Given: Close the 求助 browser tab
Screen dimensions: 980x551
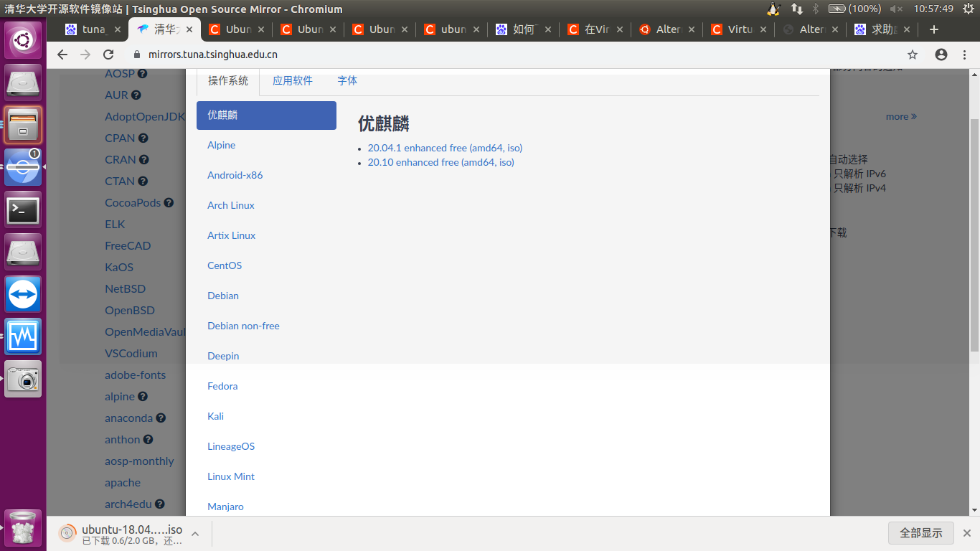Looking at the screenshot, I should pyautogui.click(x=907, y=29).
